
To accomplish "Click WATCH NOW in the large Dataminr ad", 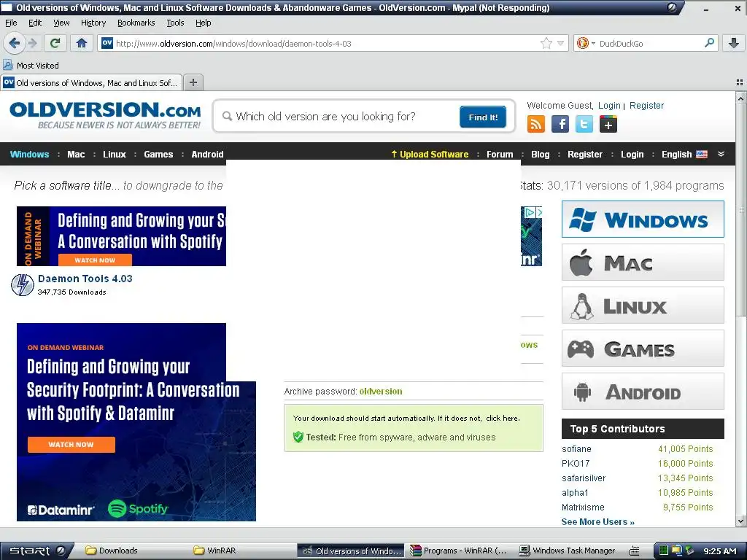I will click(x=71, y=444).
